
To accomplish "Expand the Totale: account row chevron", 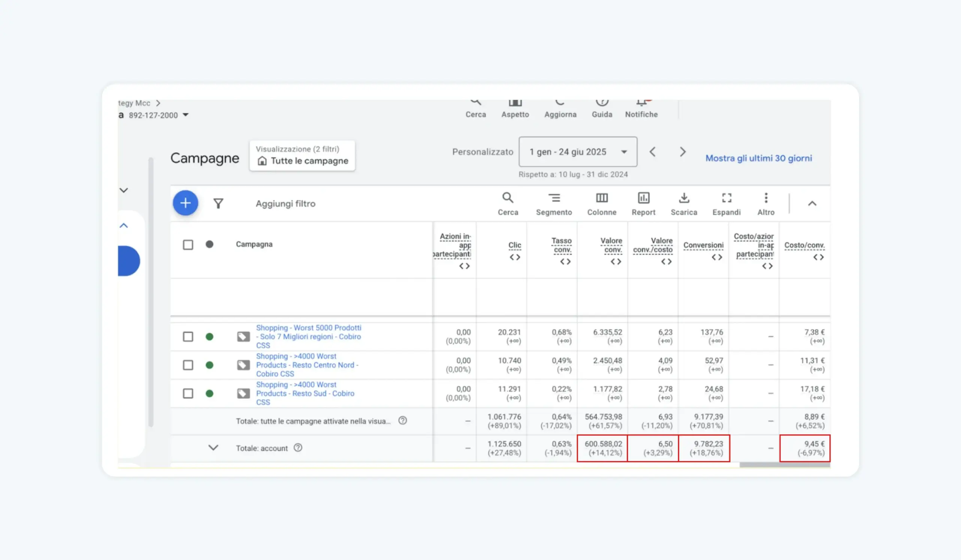I will [x=213, y=447].
